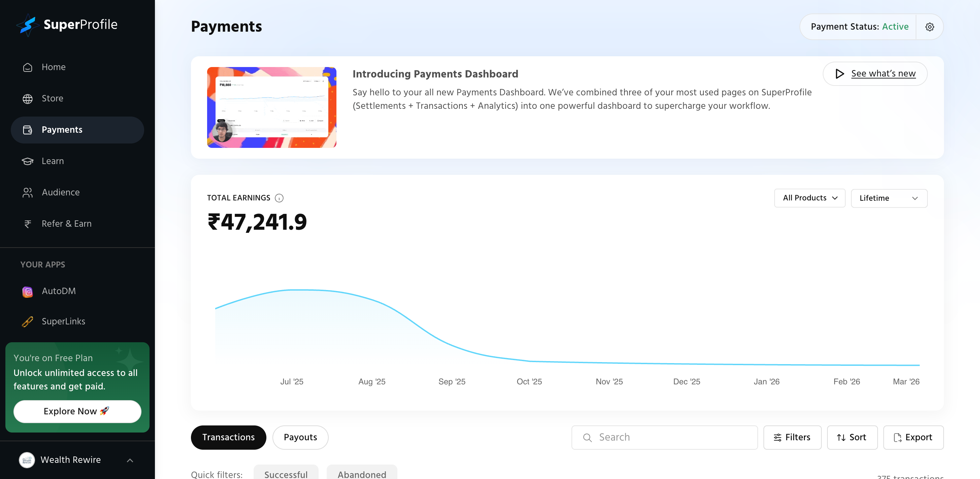Click the See what's new link
The width and height of the screenshot is (980, 479).
pyautogui.click(x=883, y=74)
